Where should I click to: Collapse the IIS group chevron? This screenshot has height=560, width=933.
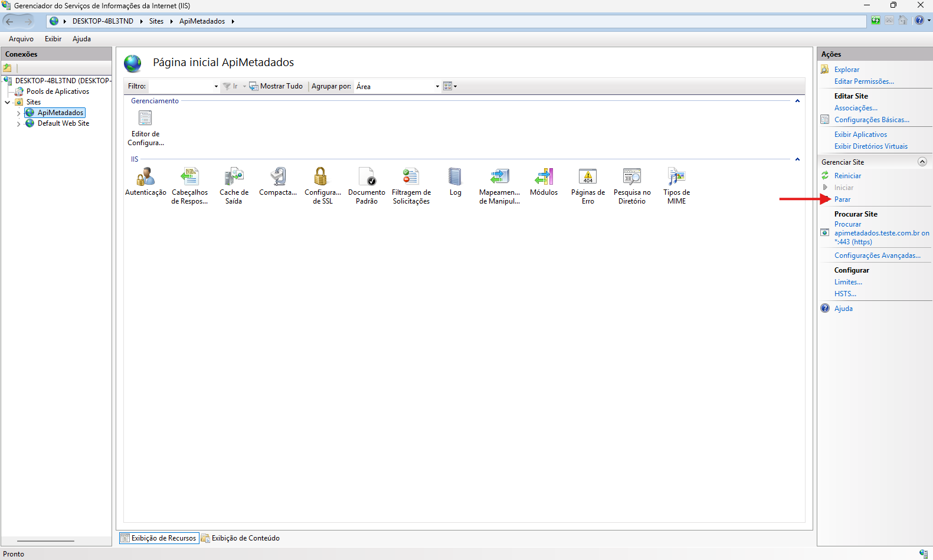797,159
